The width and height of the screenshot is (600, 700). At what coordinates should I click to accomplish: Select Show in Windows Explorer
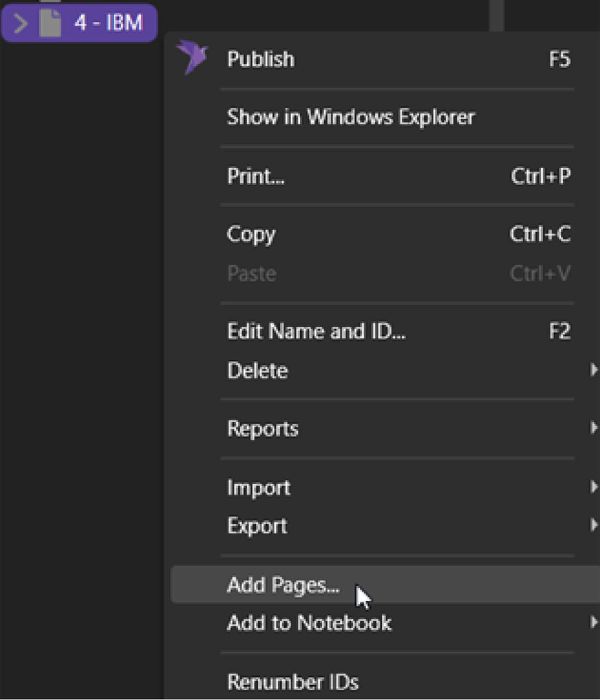click(350, 117)
